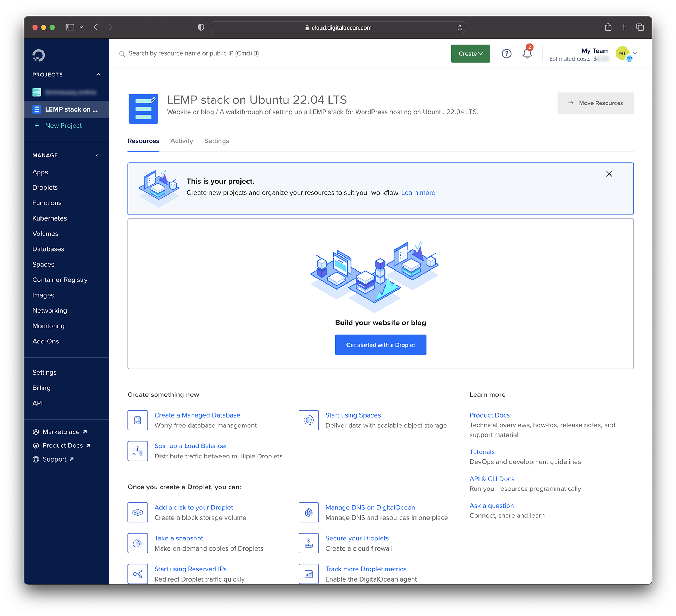
Task: Open the Create dropdown button
Action: (470, 53)
